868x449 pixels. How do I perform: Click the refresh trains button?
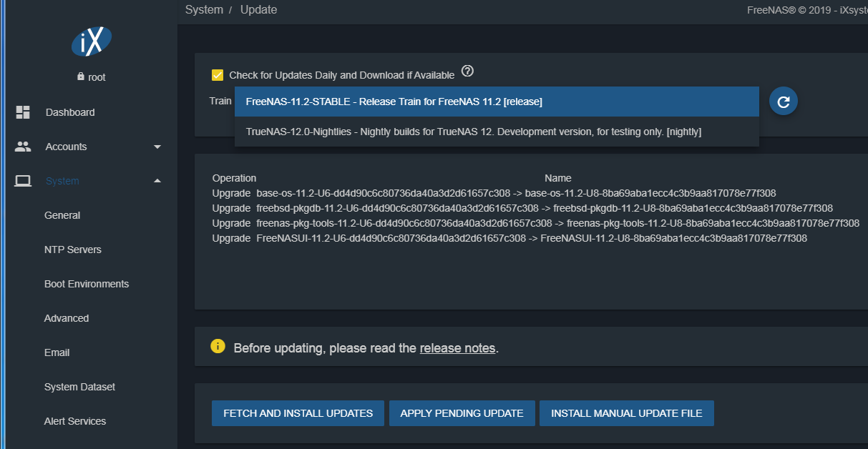pos(784,102)
